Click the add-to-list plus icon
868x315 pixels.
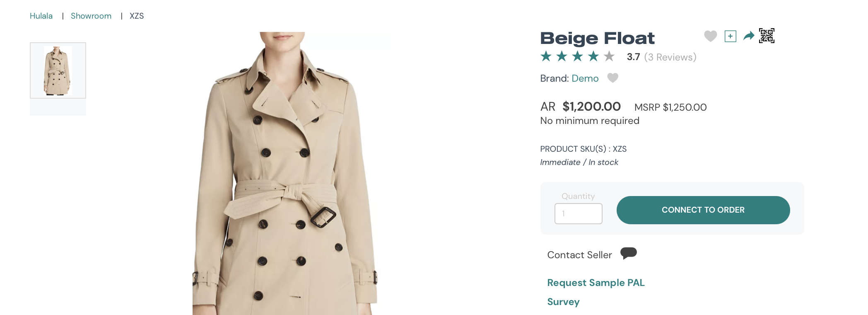click(730, 36)
